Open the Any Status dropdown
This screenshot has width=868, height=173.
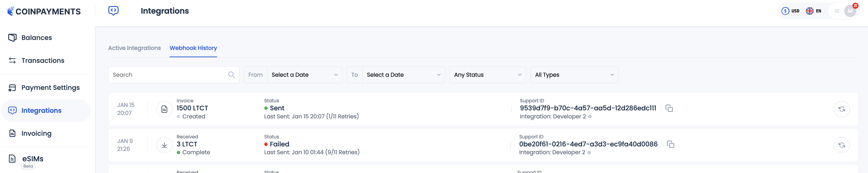487,75
